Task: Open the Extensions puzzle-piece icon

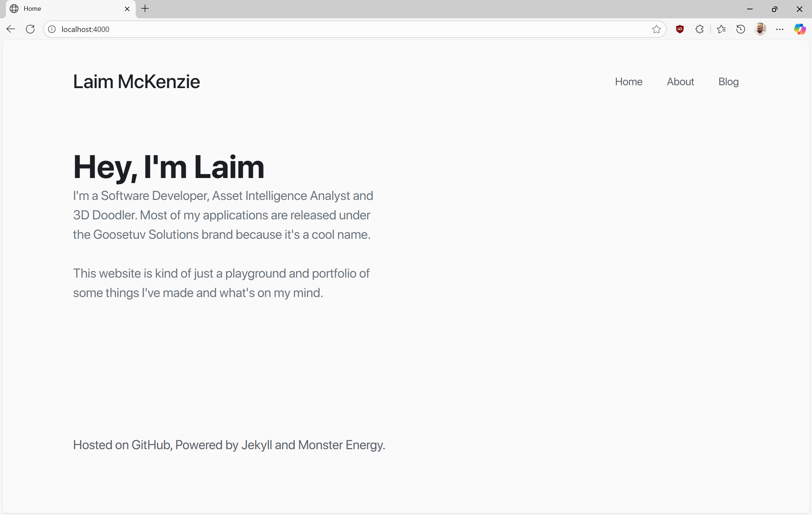Action: (x=699, y=29)
